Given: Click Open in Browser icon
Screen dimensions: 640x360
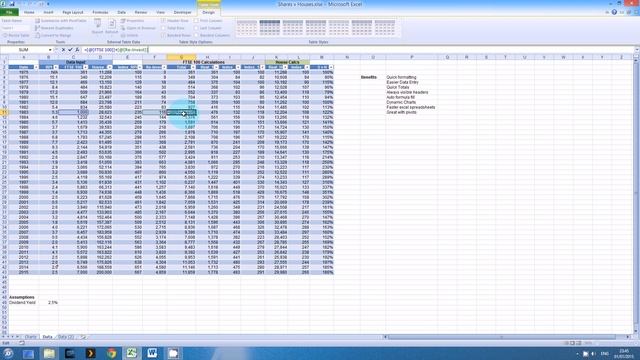Looking at the screenshot, I should coord(123,28).
